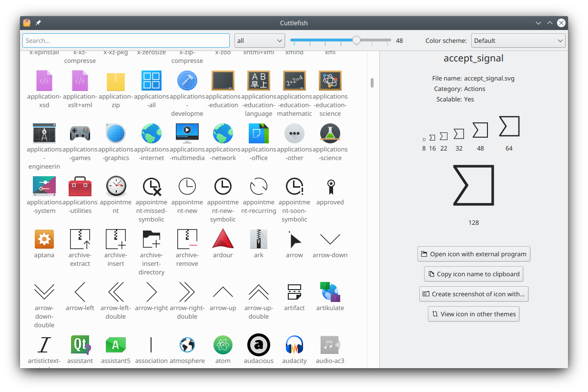Image resolution: width=588 pixels, height=392 pixels.
Task: Select the atom icon
Action: point(223,345)
